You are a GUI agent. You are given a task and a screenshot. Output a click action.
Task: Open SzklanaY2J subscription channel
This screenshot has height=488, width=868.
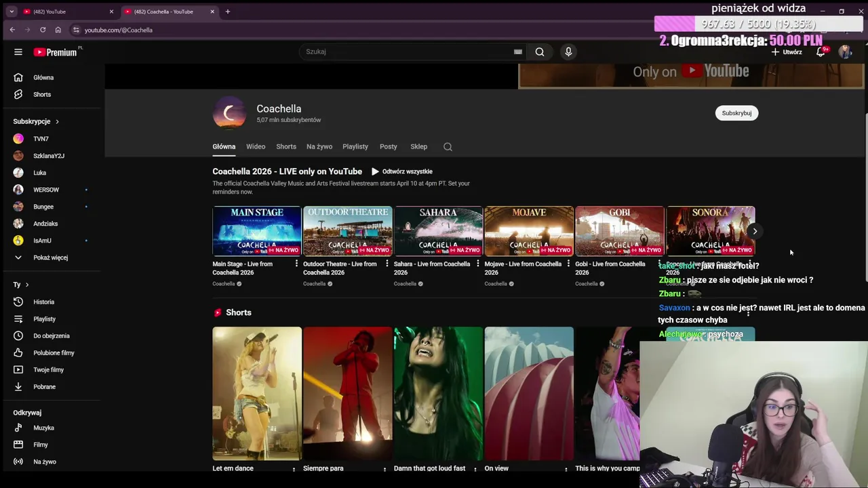point(51,156)
